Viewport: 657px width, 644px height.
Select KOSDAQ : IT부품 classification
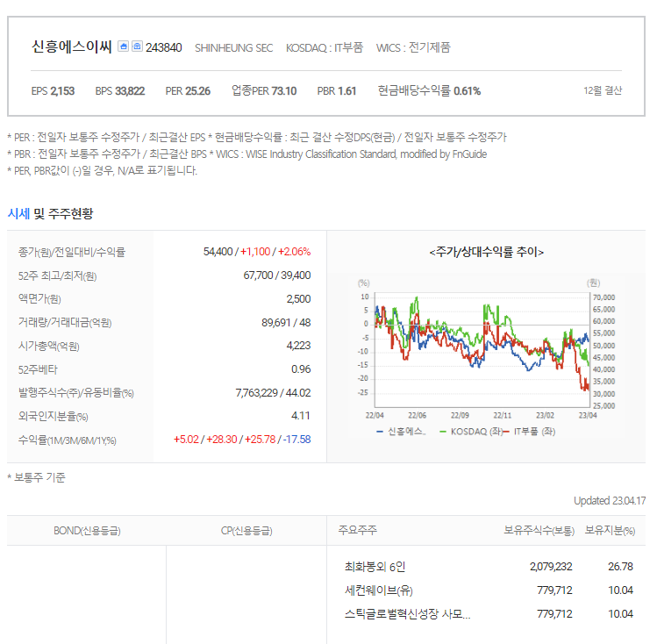click(x=325, y=47)
